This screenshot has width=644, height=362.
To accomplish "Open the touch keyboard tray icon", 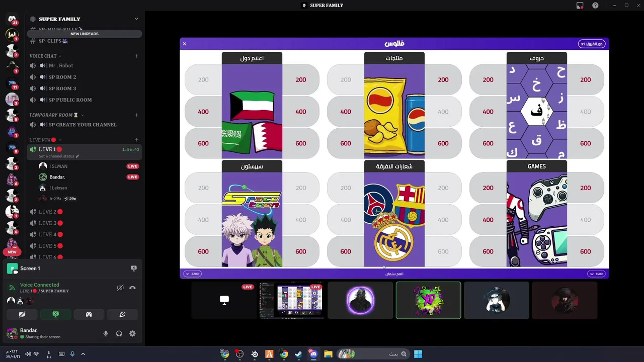I will click(x=61, y=354).
